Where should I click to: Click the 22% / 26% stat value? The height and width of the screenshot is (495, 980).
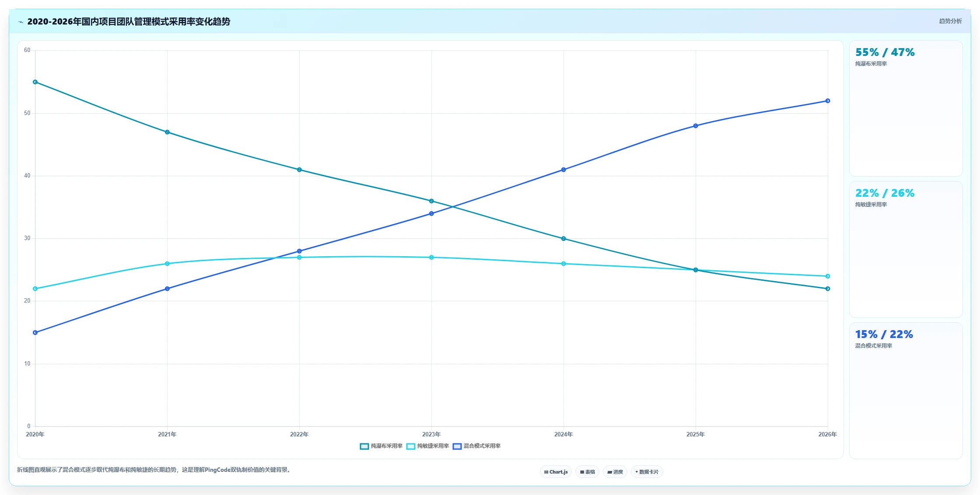(885, 193)
